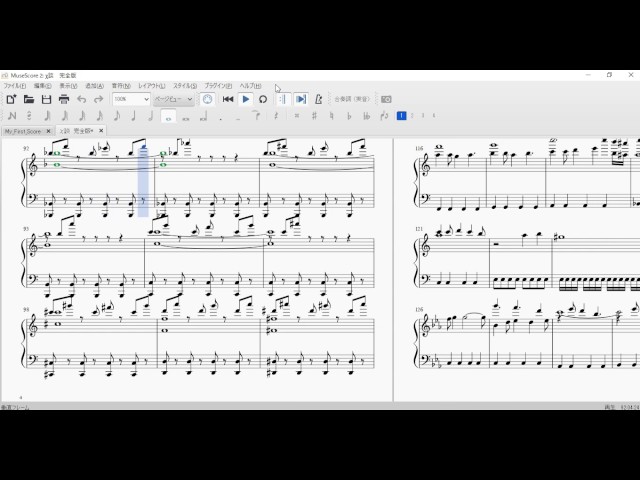640x480 pixels.
Task: Toggle double augmentation dot
Action: tap(238, 118)
